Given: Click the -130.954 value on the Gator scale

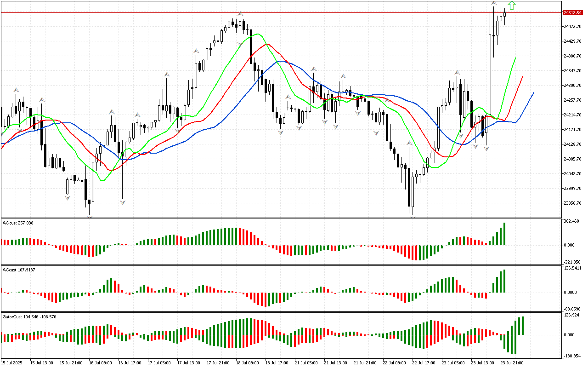Looking at the screenshot, I should [571, 356].
